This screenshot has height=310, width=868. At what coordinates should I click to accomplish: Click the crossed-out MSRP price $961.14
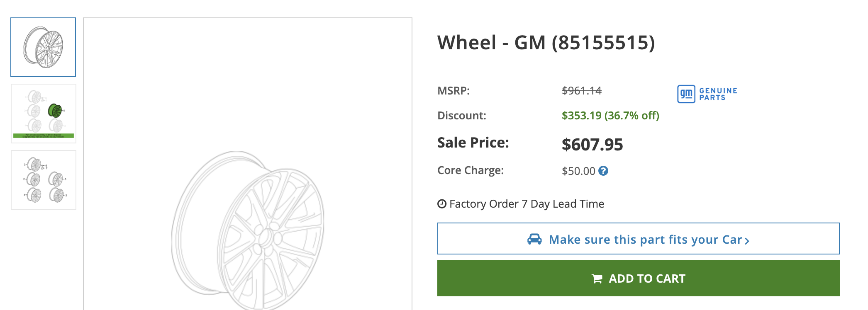[581, 90]
